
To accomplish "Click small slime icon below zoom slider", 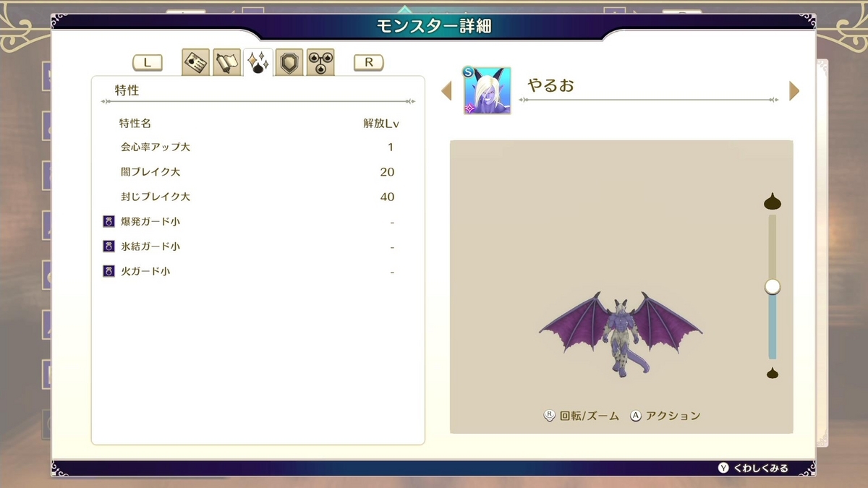I will click(773, 373).
